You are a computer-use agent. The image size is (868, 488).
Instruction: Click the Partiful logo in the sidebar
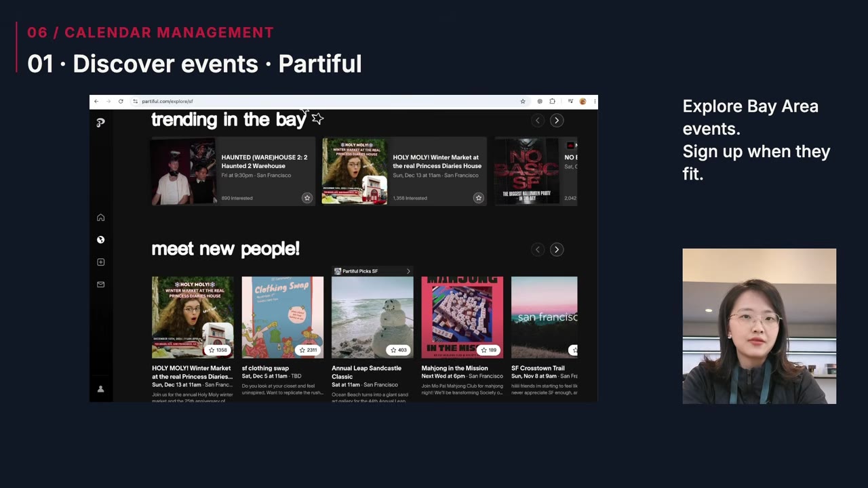point(100,123)
